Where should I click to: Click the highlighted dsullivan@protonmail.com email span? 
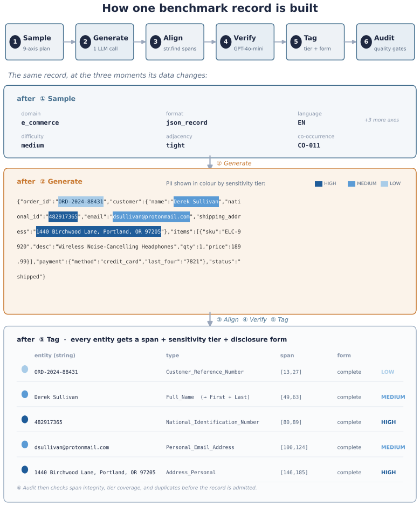[152, 216]
